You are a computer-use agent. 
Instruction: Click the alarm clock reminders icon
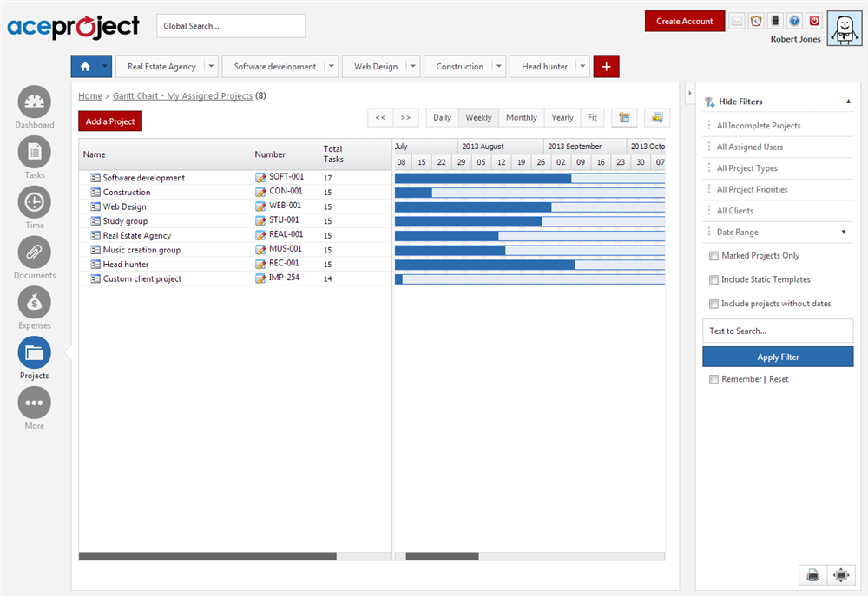point(756,21)
